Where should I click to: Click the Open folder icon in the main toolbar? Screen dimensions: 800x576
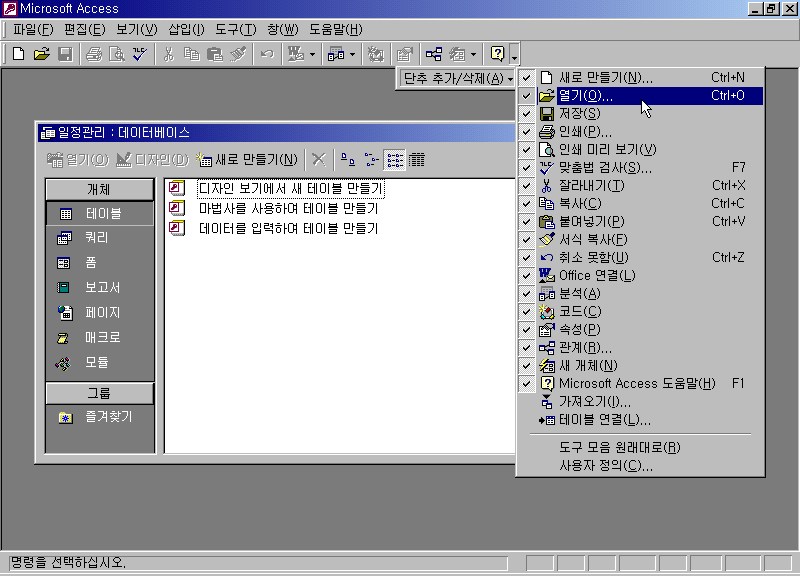click(41, 54)
